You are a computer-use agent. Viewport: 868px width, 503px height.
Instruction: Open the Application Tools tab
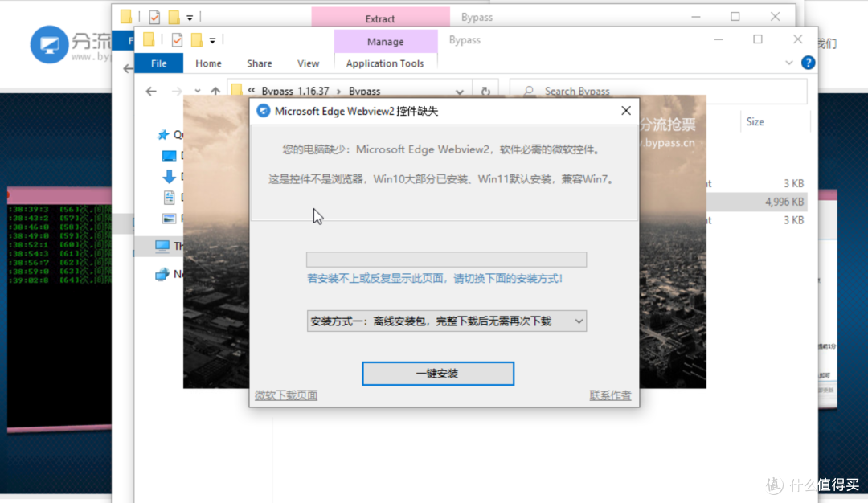(385, 63)
